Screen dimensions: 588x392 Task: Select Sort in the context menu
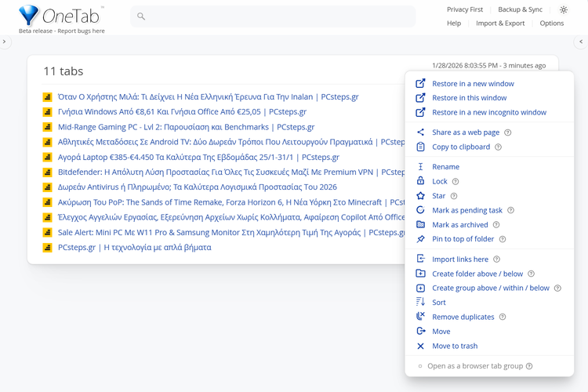[439, 303]
